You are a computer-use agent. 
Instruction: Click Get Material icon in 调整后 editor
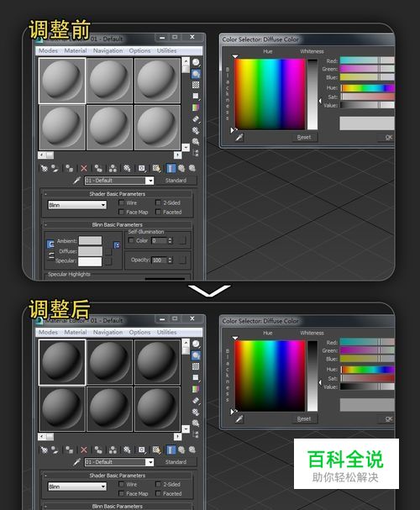(x=44, y=450)
